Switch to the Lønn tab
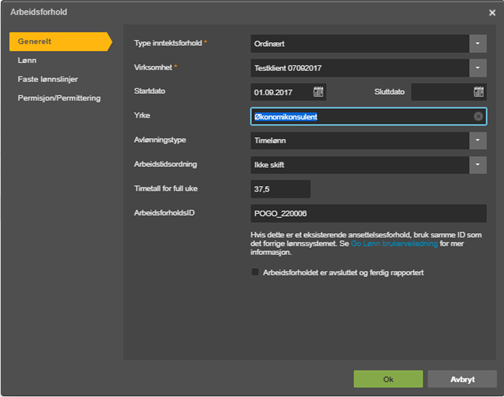This screenshot has height=397, width=504. (27, 60)
